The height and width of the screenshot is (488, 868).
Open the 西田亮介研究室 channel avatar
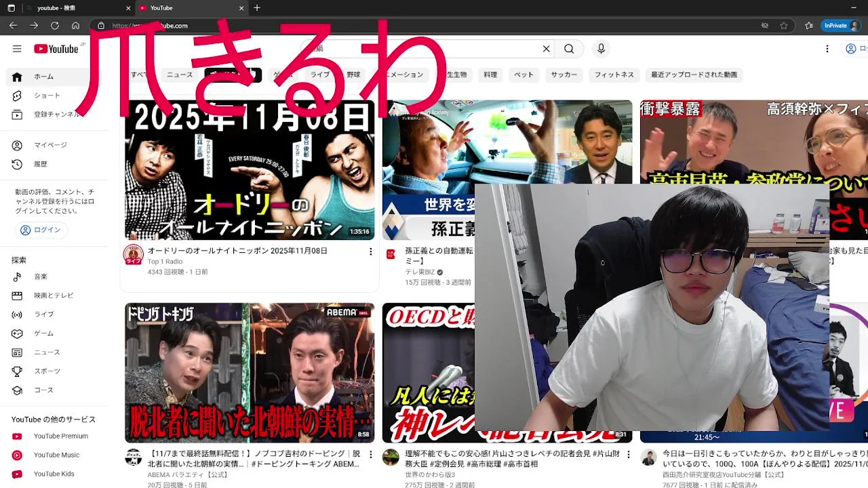click(648, 457)
